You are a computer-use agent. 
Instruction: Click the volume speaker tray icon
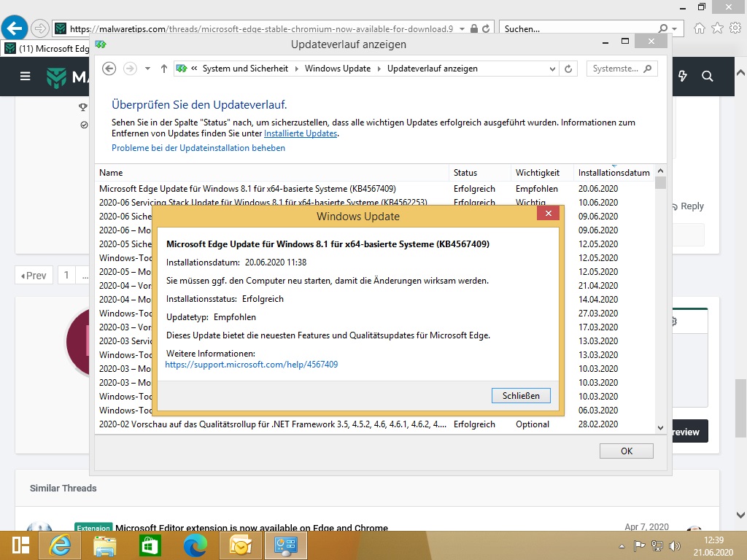click(675, 546)
